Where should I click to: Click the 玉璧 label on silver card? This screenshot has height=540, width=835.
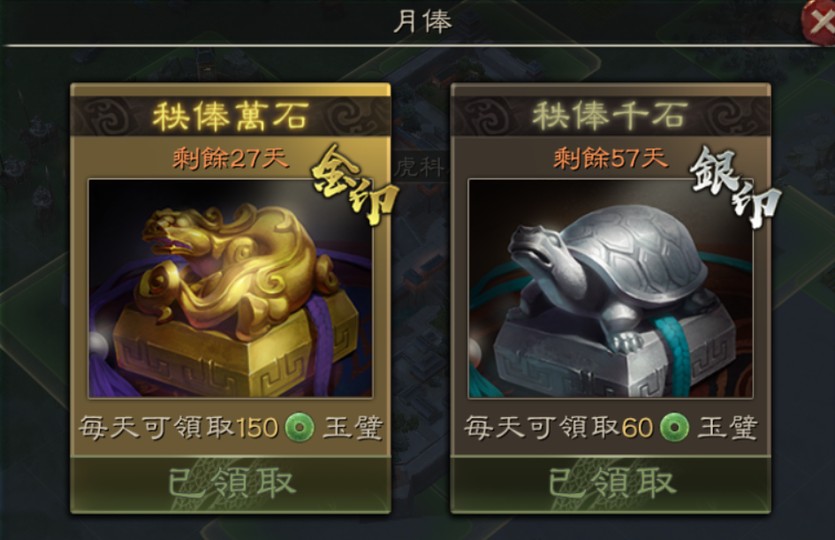(x=727, y=427)
